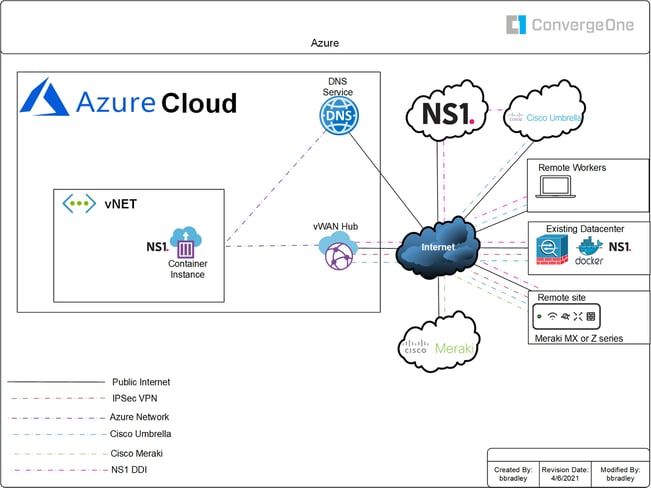Click the Meraki MX device in Remote site

coord(567,317)
